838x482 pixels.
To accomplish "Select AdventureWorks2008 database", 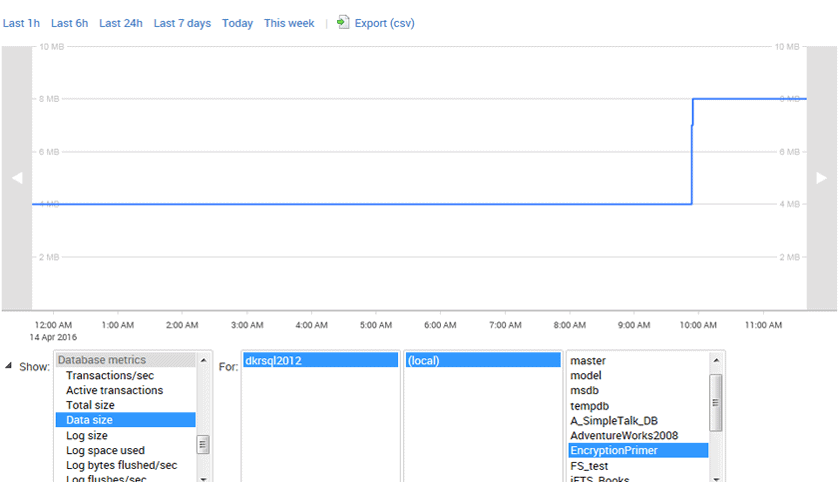I will (623, 435).
